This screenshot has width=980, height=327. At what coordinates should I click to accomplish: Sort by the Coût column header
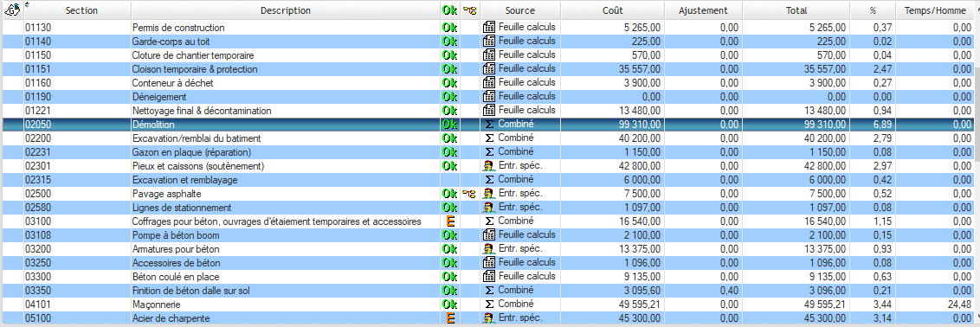[612, 10]
